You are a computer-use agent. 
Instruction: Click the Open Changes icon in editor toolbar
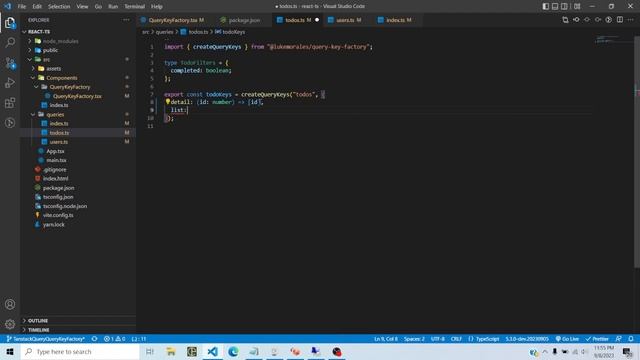565,20
